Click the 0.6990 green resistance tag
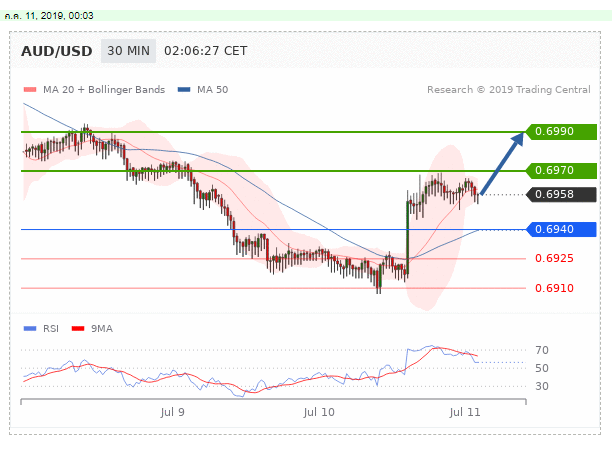Screen dimensions: 612x449 tap(561, 132)
